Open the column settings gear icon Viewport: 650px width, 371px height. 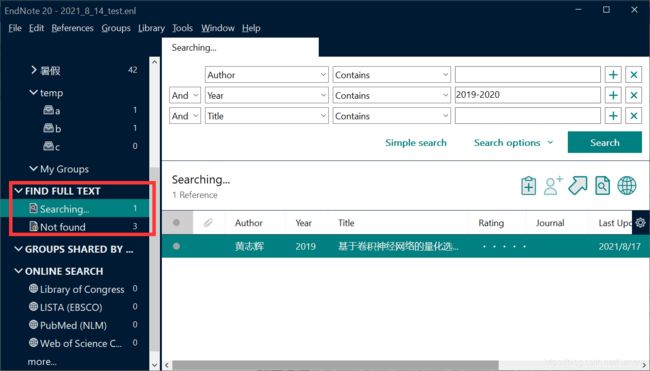tap(640, 223)
